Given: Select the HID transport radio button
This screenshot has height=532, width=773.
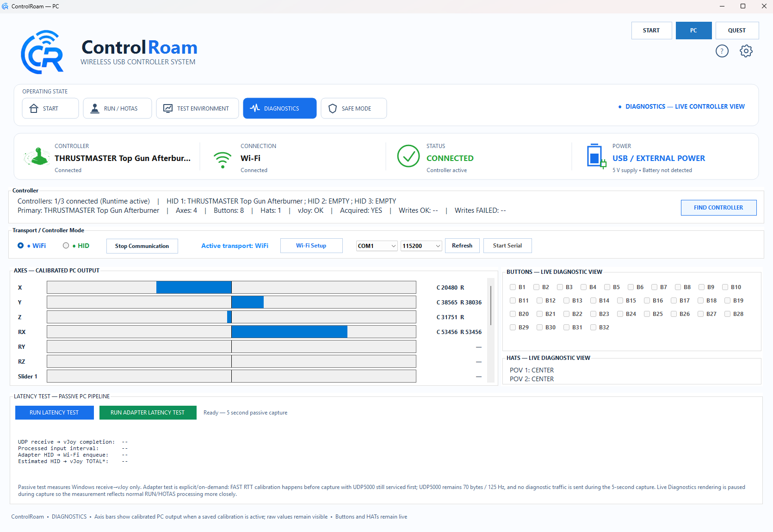Looking at the screenshot, I should [x=66, y=246].
